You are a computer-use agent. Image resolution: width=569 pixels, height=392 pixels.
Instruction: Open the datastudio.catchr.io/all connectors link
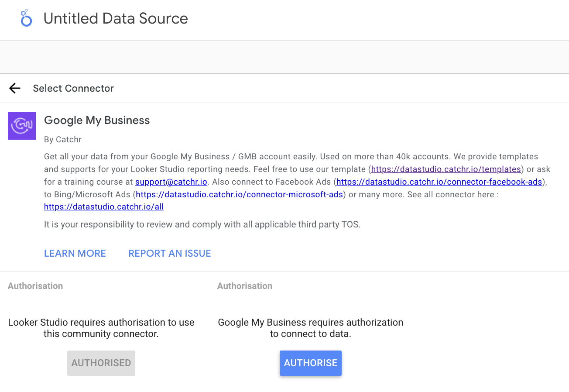point(104,206)
